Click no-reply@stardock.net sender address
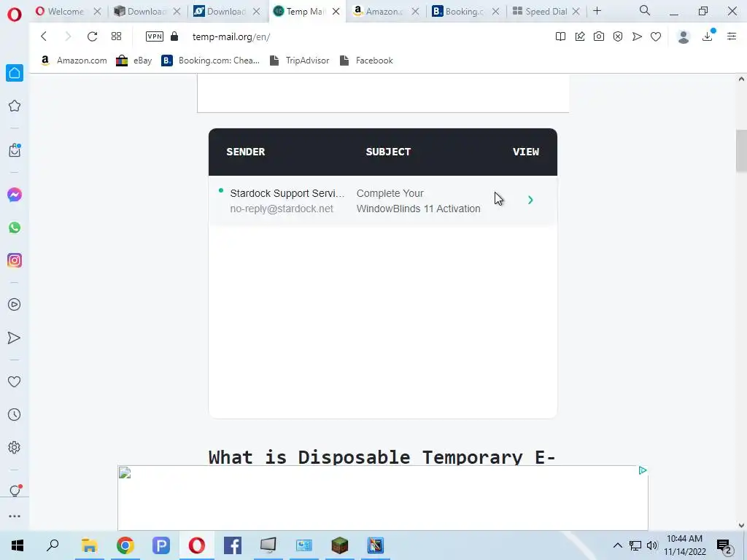Screen dimensions: 747x560 [x=282, y=209]
